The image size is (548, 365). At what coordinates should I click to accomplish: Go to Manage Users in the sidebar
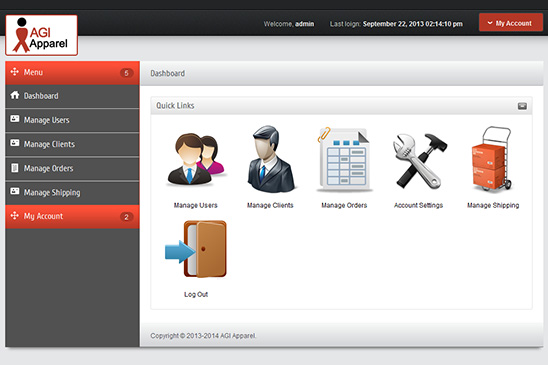72,120
